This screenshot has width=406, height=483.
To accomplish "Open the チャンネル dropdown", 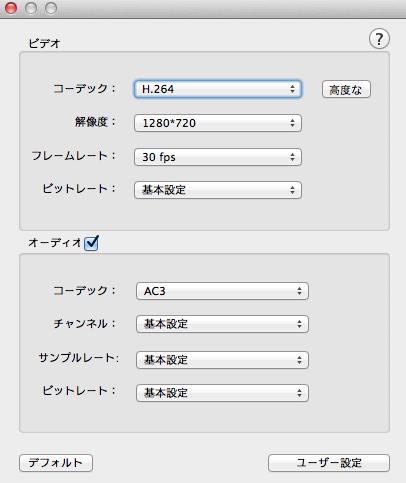I will 222,324.
